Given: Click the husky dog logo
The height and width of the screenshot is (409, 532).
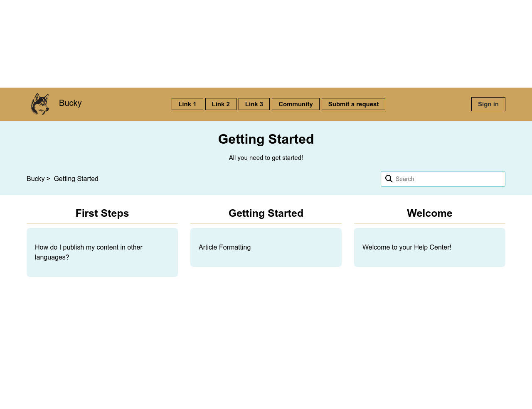Looking at the screenshot, I should [x=40, y=104].
